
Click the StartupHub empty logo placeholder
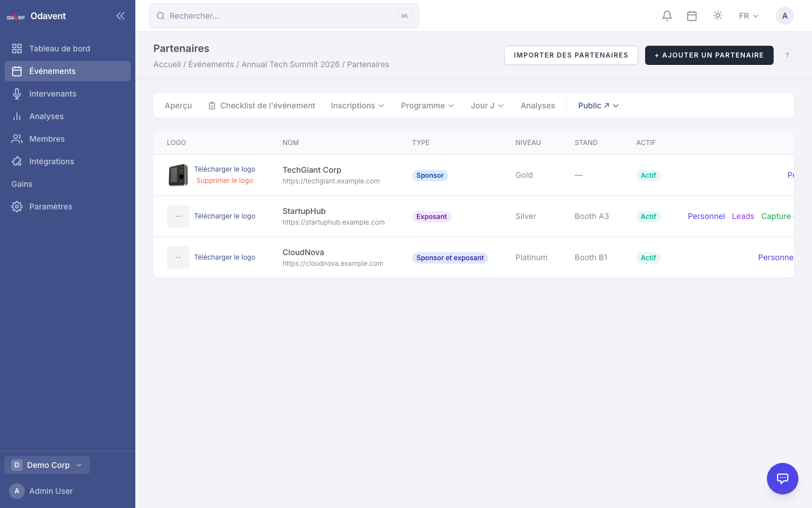pos(178,216)
